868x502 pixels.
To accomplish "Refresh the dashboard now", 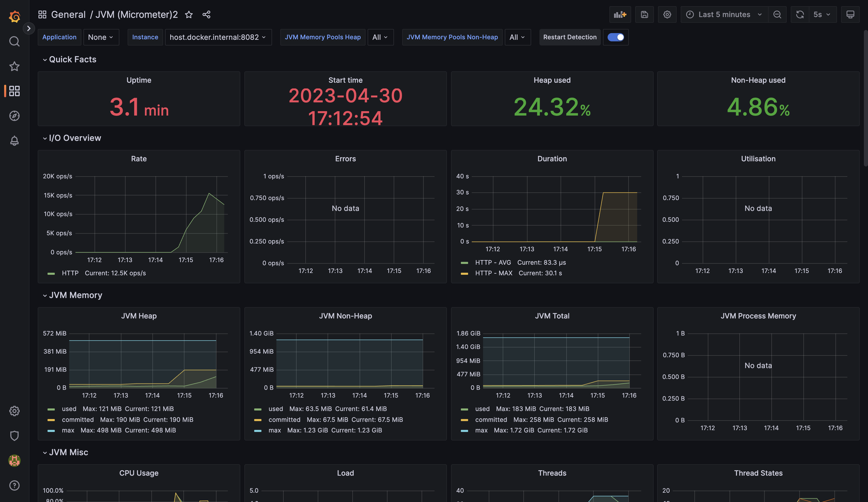I will click(800, 14).
